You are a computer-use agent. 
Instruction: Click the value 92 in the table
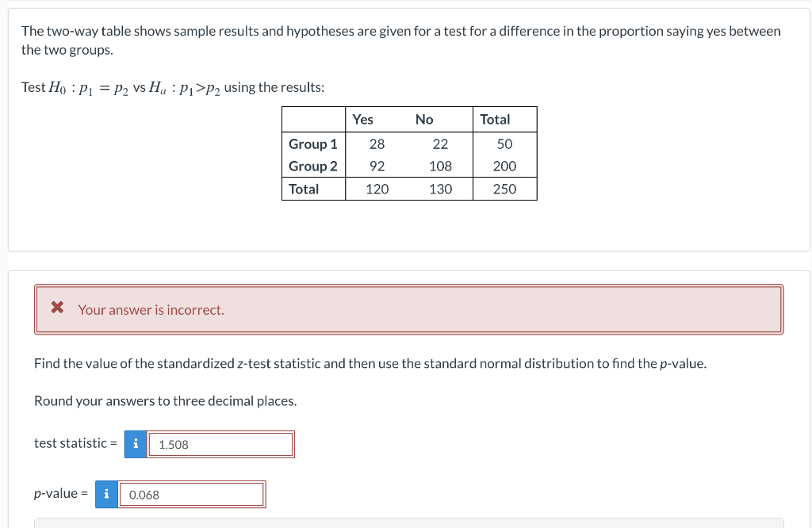[x=377, y=166]
